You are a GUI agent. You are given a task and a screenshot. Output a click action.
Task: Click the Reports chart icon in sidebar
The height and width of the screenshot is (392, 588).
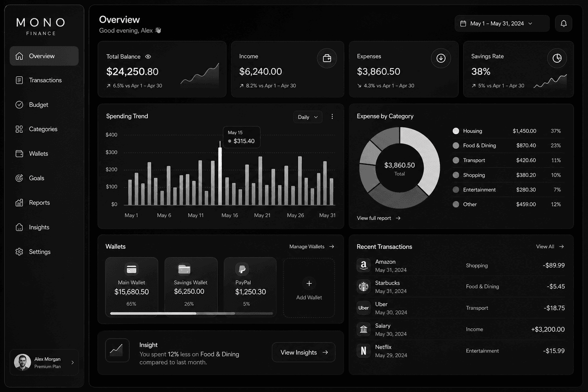click(19, 203)
